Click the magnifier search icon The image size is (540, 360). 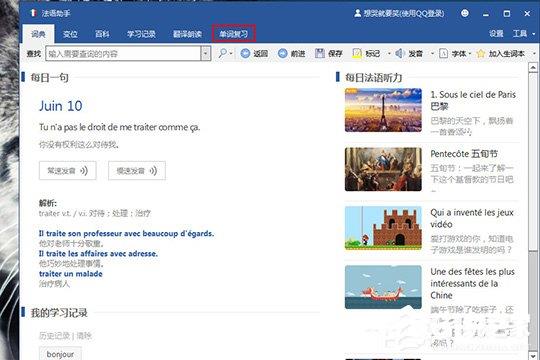[223, 53]
